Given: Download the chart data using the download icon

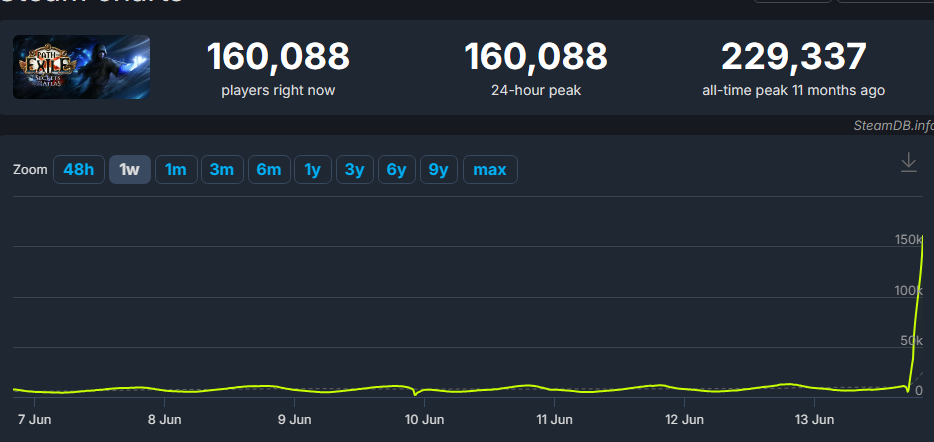Looking at the screenshot, I should pyautogui.click(x=908, y=163).
